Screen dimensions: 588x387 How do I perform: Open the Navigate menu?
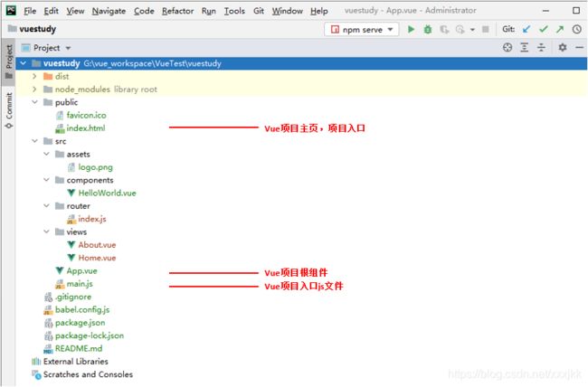[x=109, y=11]
